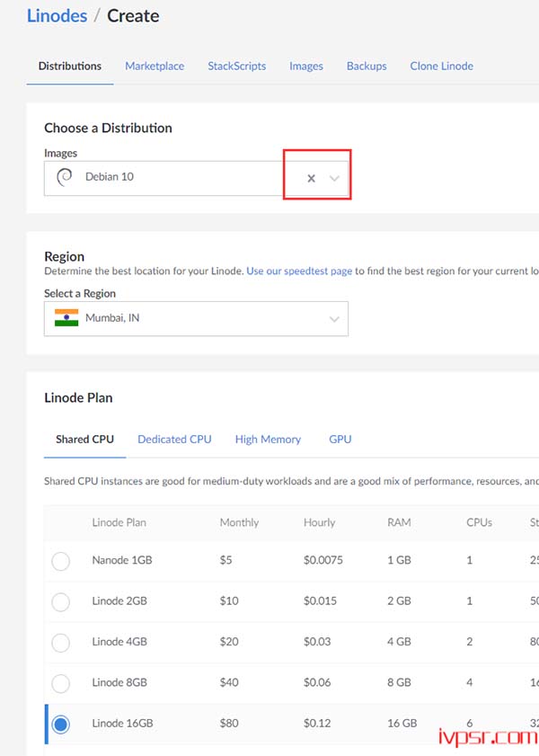The image size is (539, 756).
Task: Select the Linode 16GB radio button
Action: point(61,725)
